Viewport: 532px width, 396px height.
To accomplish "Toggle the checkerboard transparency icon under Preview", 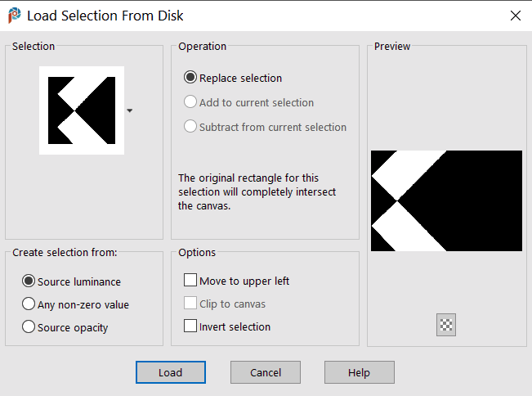I will click(x=446, y=325).
